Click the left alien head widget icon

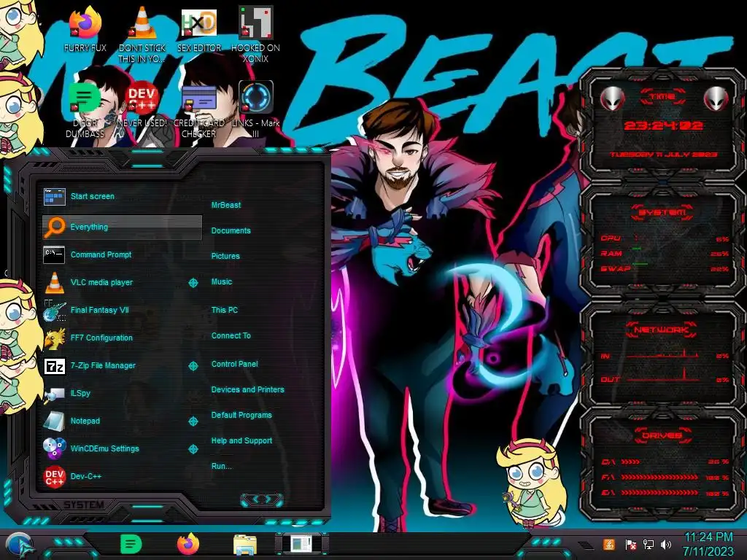pos(612,99)
